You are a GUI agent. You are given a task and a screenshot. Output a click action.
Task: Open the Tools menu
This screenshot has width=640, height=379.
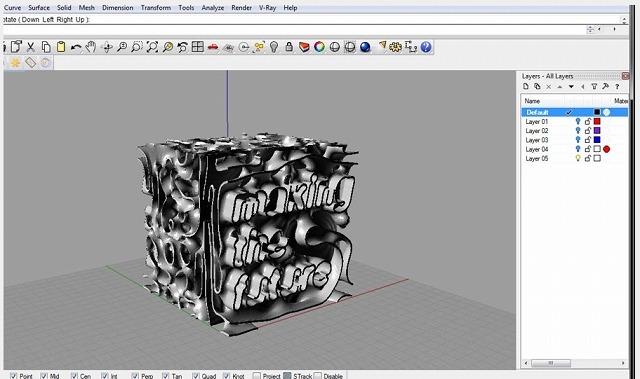[186, 8]
